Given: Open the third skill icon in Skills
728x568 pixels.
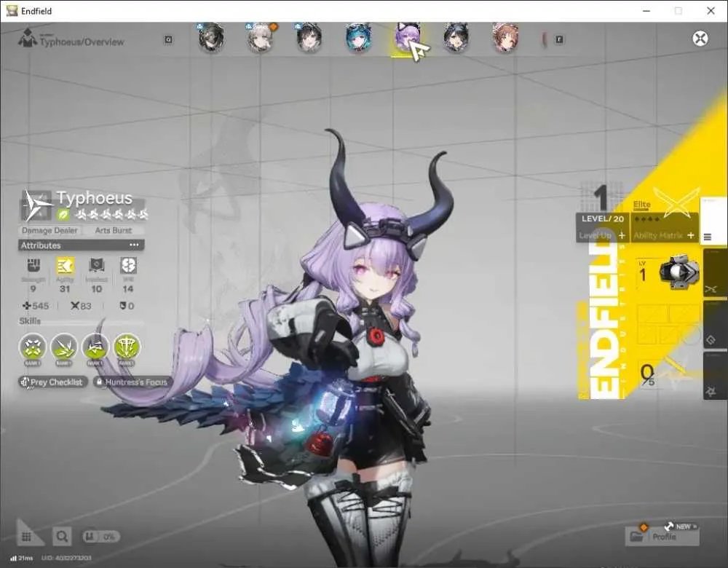Looking at the screenshot, I should tap(95, 346).
